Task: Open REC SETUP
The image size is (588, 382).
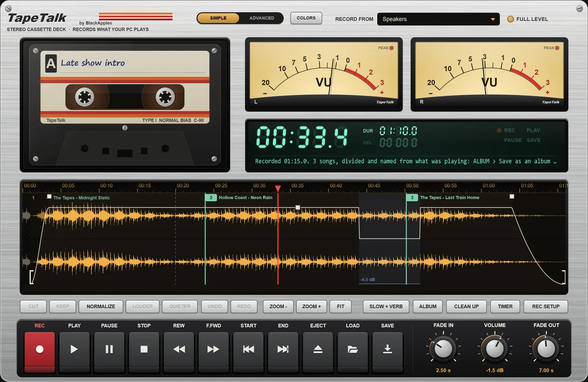Action: 546,306
